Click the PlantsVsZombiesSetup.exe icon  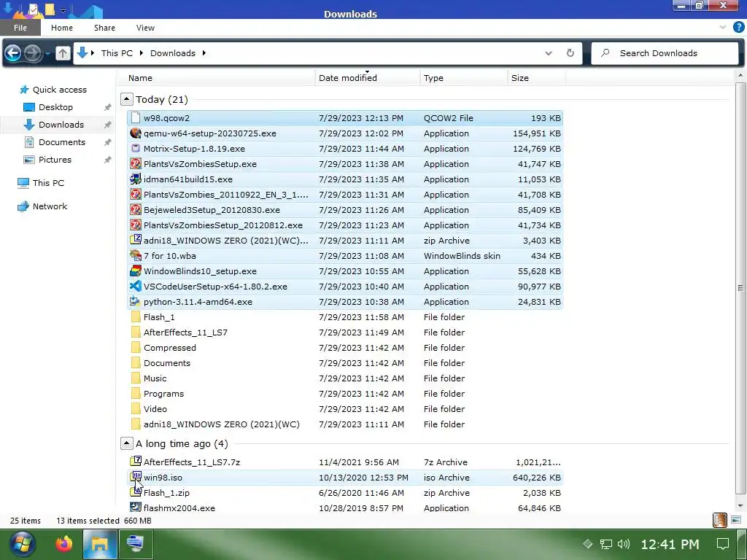point(135,163)
